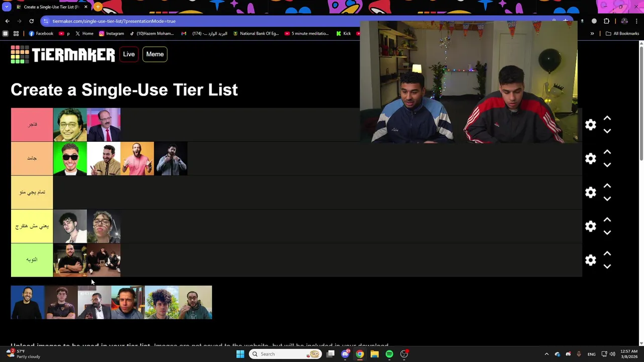Reload the page

pyautogui.click(x=31, y=21)
